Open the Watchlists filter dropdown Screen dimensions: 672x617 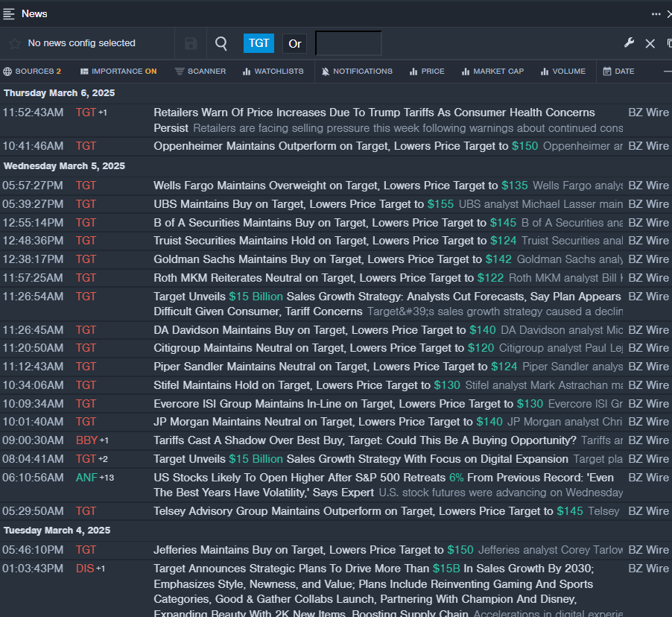click(x=273, y=72)
